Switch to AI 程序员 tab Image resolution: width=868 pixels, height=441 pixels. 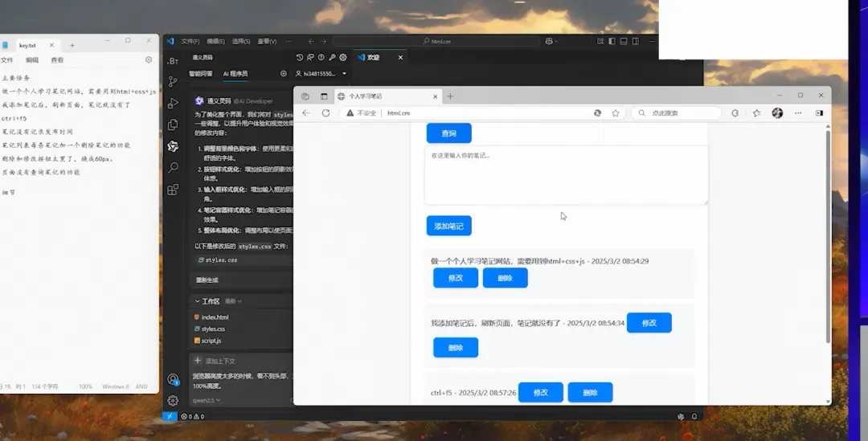235,74
